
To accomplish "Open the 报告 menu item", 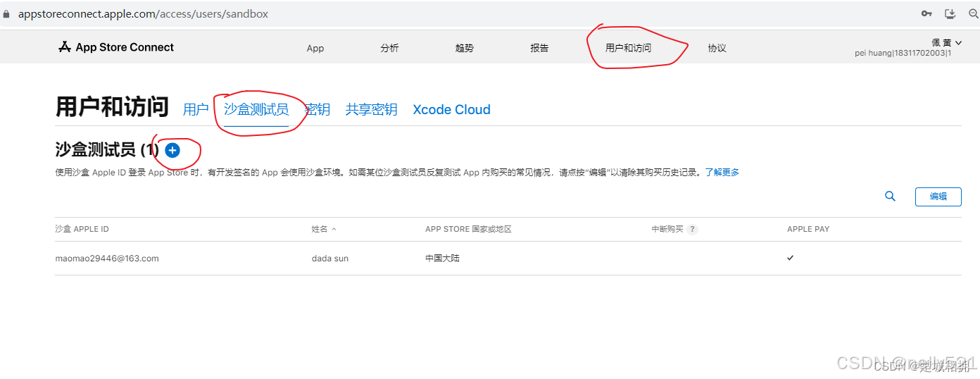I will coord(539,48).
